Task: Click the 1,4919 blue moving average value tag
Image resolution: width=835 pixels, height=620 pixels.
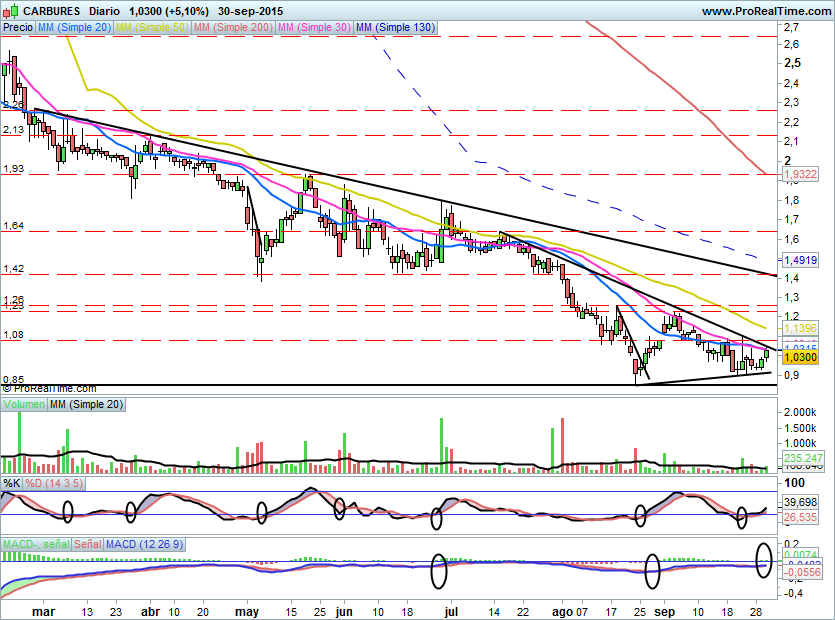Action: (800, 260)
